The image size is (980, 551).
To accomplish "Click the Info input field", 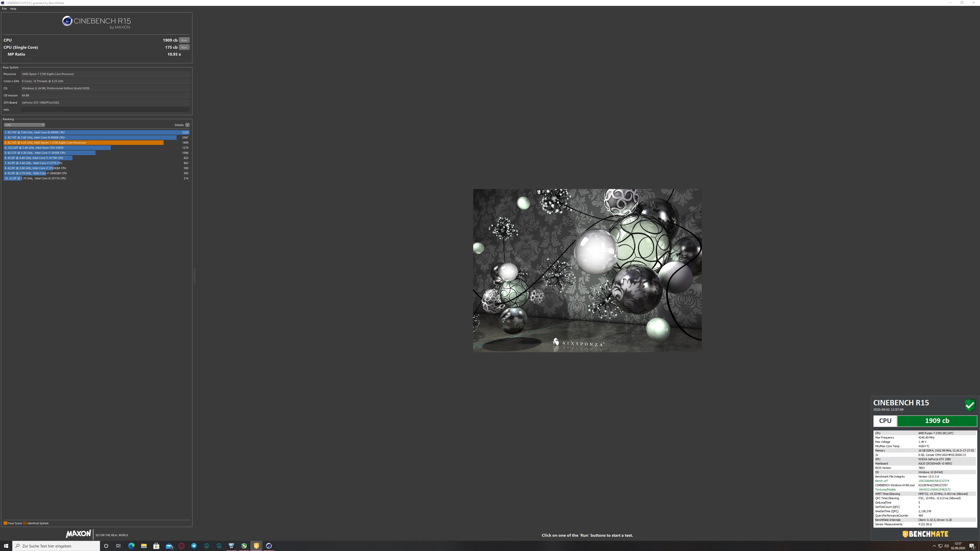I will [105, 110].
